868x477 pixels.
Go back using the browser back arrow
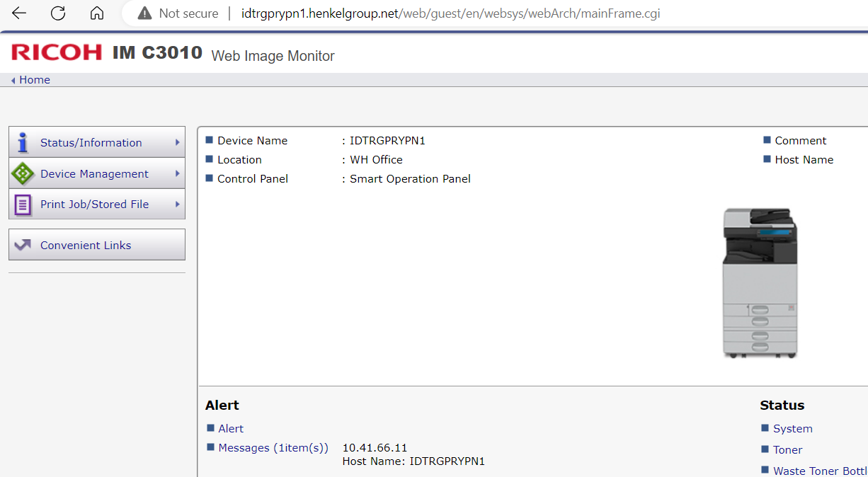click(19, 13)
